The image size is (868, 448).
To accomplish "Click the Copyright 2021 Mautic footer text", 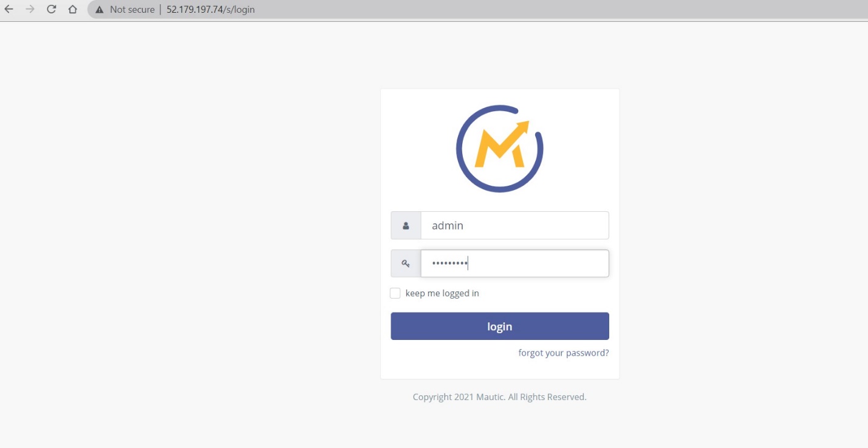I will tap(499, 397).
